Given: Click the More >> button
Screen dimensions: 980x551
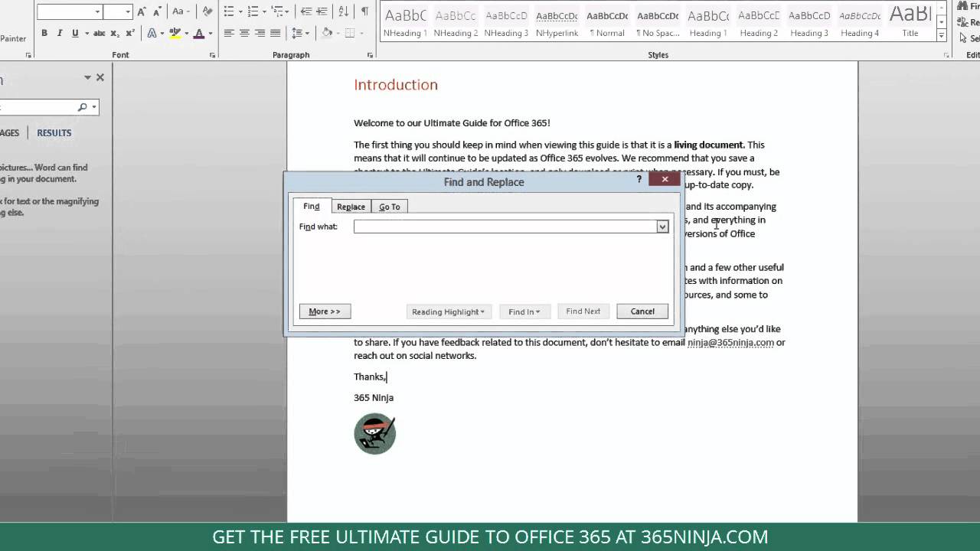Looking at the screenshot, I should 325,311.
